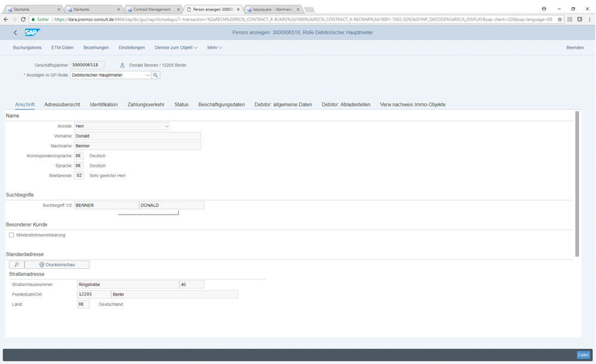596x364 pixels.
Task: Expand the Dienste zum Objekt menu
Action: [175, 48]
